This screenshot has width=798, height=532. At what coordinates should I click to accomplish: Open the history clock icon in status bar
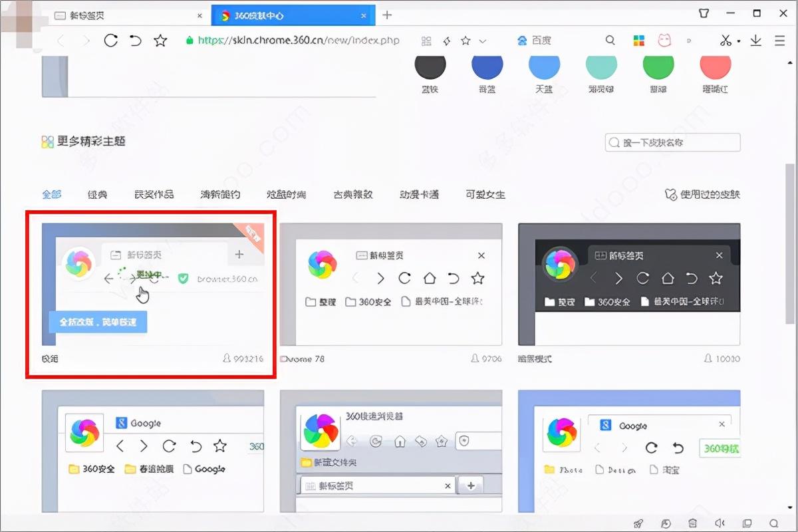tap(666, 523)
